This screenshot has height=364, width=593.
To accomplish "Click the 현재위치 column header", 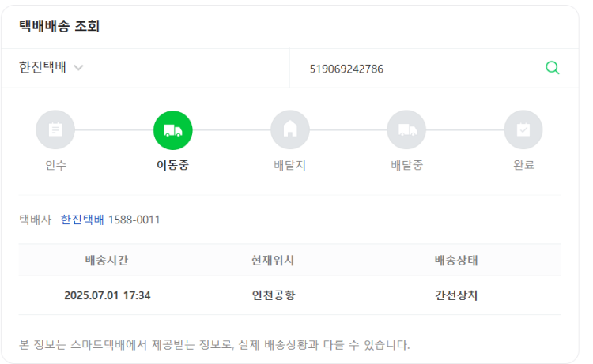I will (273, 260).
